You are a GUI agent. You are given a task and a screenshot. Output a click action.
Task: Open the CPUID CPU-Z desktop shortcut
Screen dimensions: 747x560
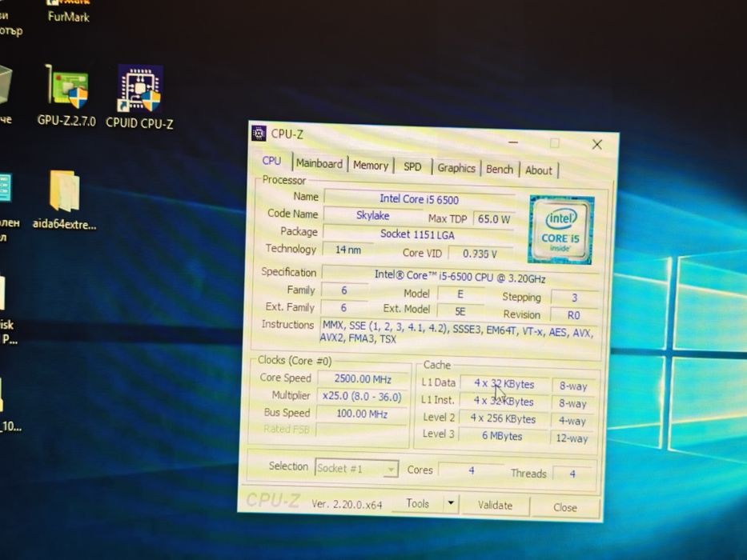139,97
